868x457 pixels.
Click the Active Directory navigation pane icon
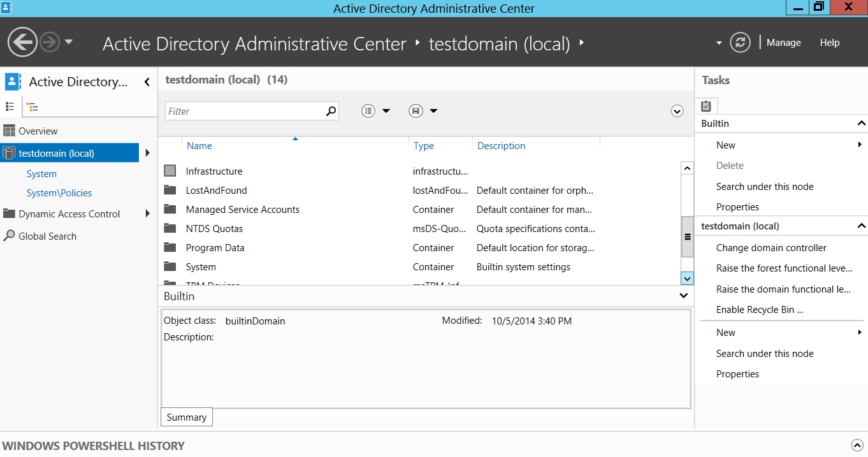click(x=13, y=82)
